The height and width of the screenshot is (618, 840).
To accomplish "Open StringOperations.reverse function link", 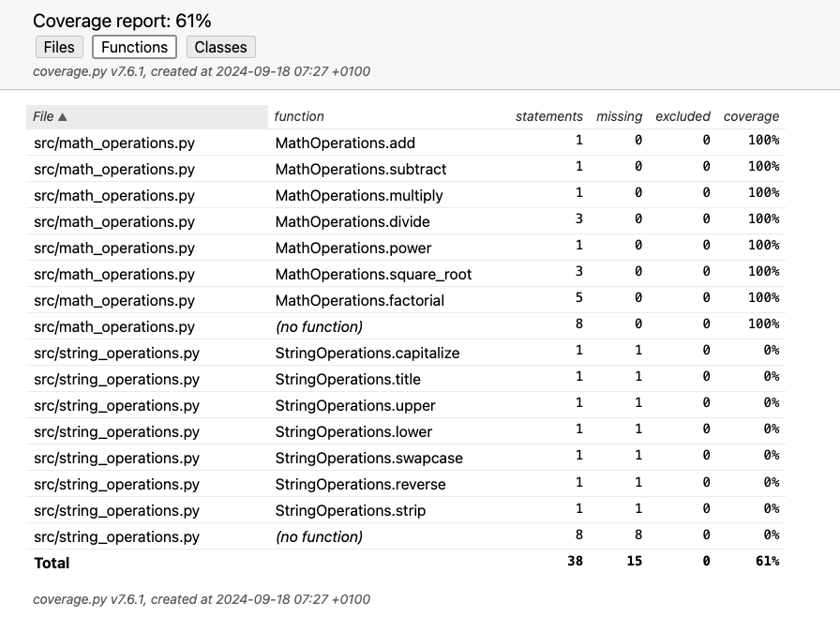I will [x=360, y=485].
